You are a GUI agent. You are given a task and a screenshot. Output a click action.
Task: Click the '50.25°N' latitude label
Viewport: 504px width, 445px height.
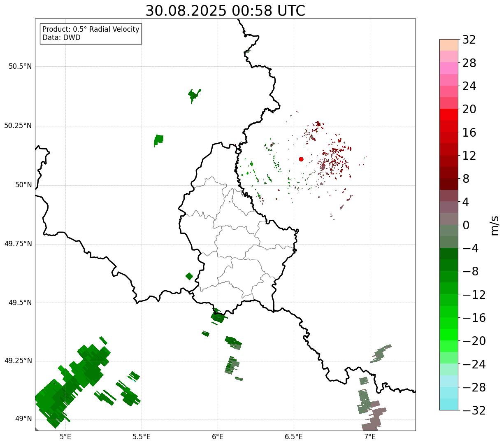tap(18, 126)
